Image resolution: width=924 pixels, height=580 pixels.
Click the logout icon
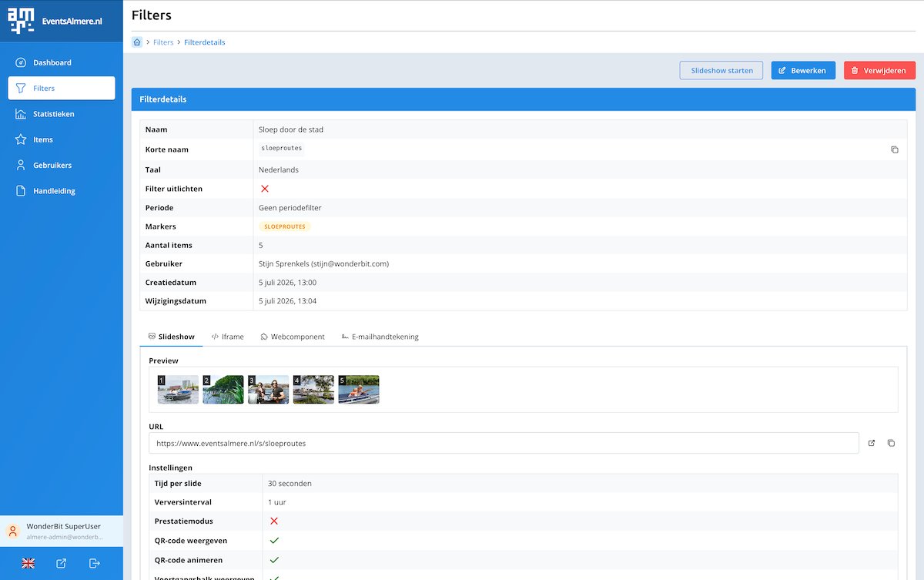click(x=95, y=563)
